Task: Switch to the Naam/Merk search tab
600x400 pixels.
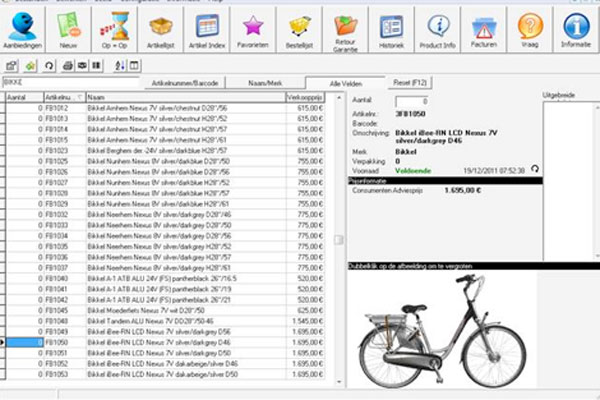Action: tap(263, 82)
